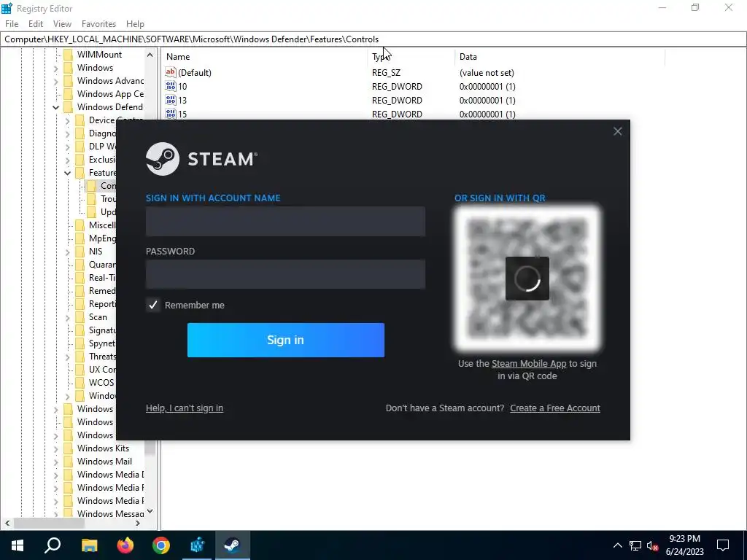Select the Windows Mail folder icon
The image size is (747, 560).
[x=68, y=462]
